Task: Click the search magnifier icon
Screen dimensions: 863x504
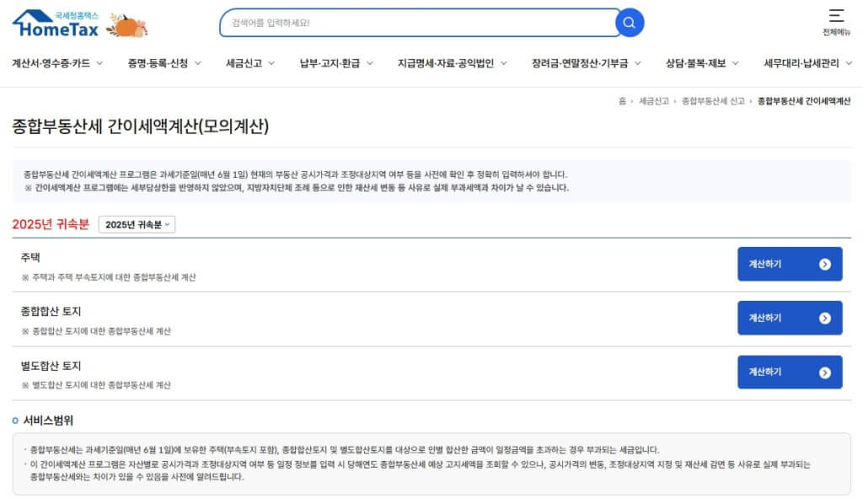Action: (x=629, y=22)
